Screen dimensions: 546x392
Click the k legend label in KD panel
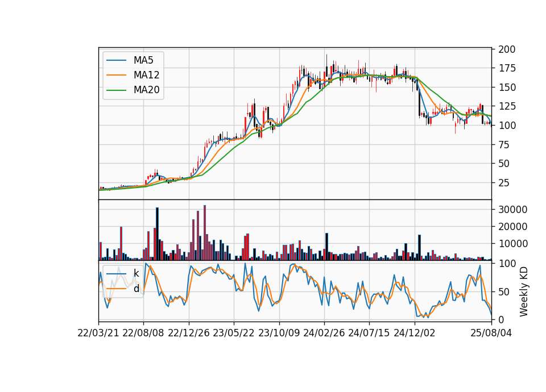click(136, 273)
